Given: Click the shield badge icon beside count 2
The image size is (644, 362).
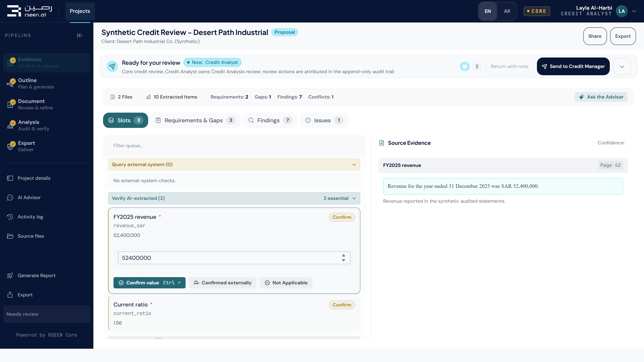Looking at the screenshot, I should click(464, 66).
